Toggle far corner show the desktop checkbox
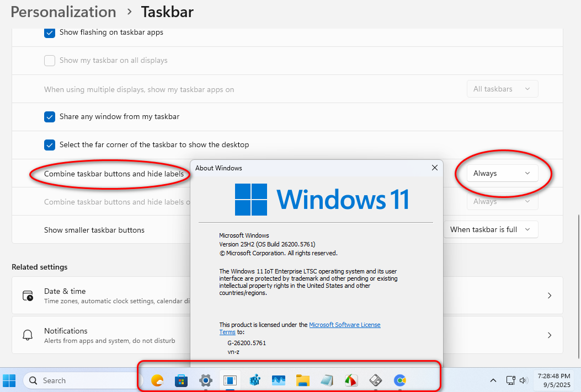Screen dimensions: 581x392 pyautogui.click(x=50, y=145)
